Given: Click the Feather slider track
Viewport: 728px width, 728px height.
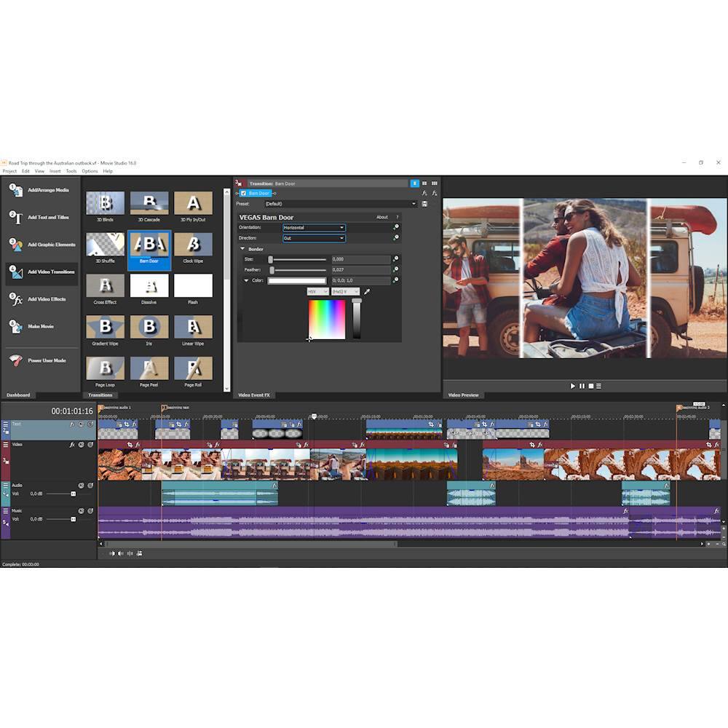Looking at the screenshot, I should click(297, 270).
